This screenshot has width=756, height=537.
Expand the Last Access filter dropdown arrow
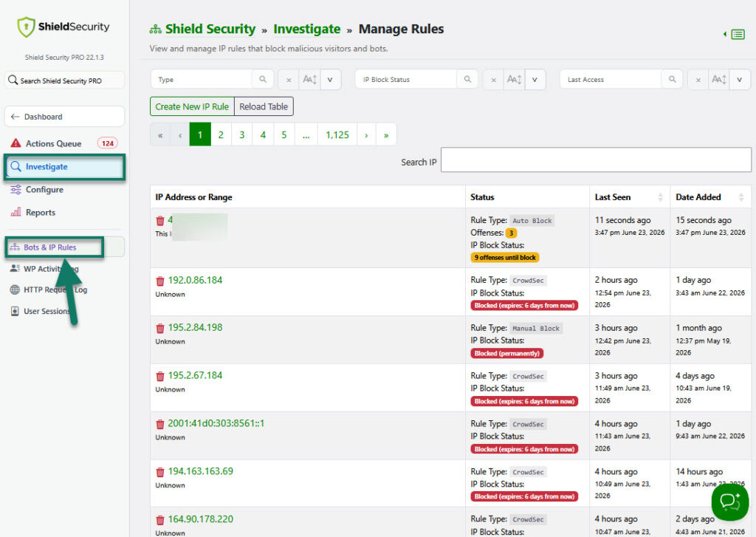(x=740, y=80)
